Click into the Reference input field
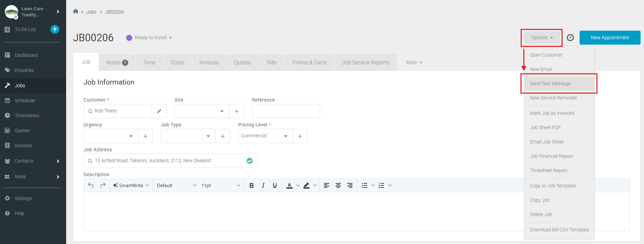 286,111
